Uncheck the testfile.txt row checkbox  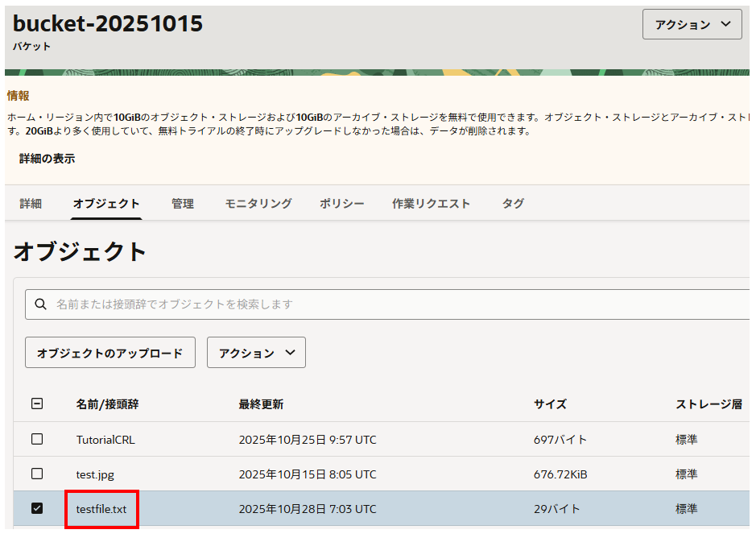(37, 509)
